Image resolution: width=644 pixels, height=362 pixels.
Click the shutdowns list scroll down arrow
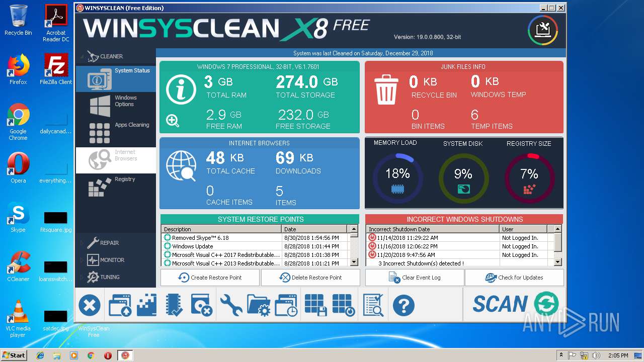click(x=557, y=262)
